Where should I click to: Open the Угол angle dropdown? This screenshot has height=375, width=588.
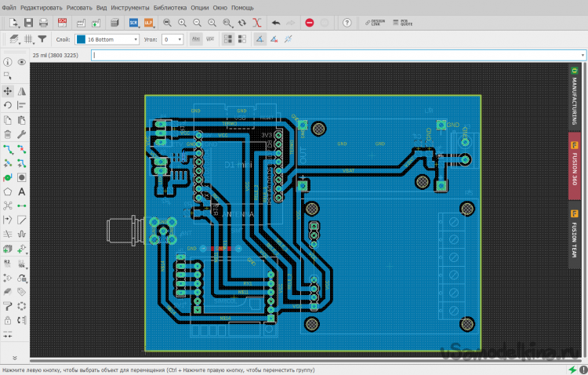pyautogui.click(x=172, y=38)
